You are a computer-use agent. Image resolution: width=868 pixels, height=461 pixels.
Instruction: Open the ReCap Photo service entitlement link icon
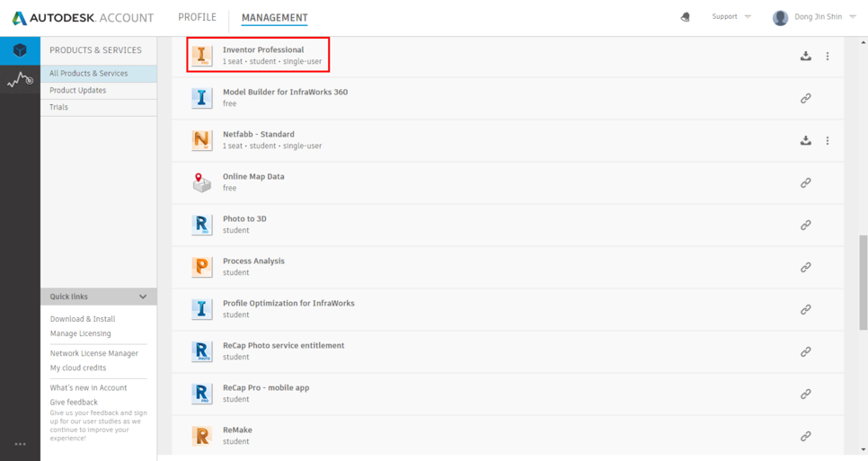(805, 352)
